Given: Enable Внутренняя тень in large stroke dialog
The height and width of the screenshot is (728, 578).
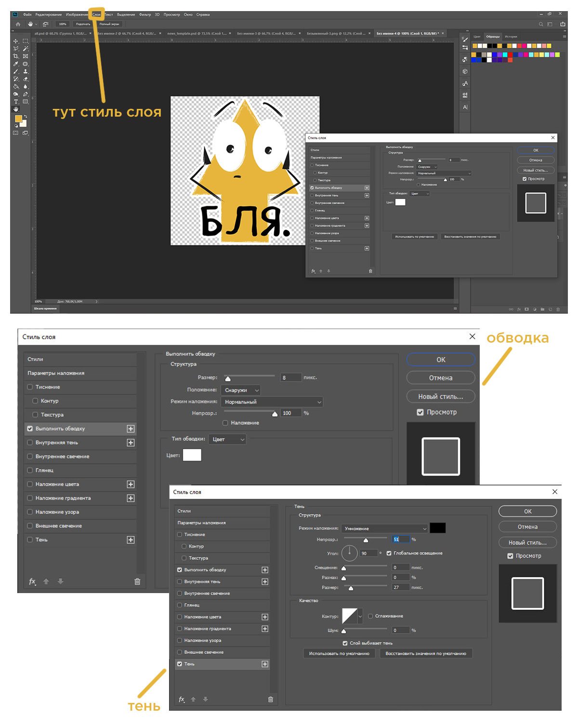Looking at the screenshot, I should click(x=30, y=442).
